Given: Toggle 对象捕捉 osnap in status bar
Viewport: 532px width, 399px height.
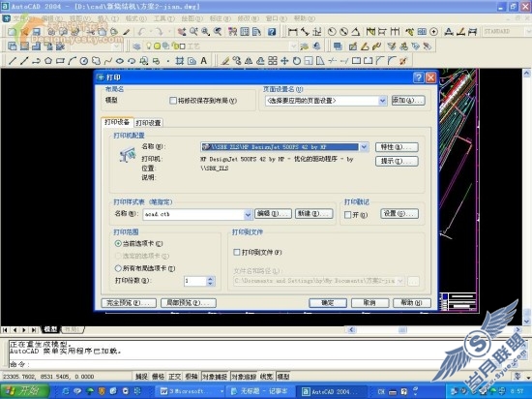Looking at the screenshot, I should click(215, 377).
